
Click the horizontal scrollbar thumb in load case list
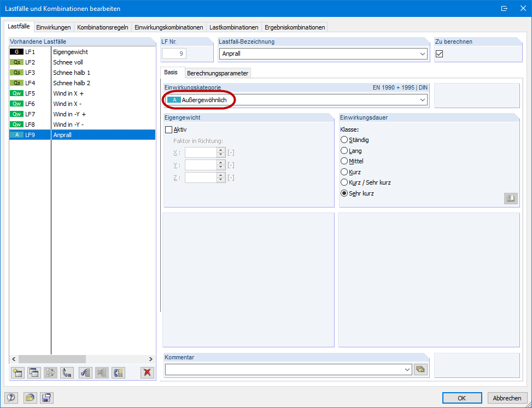52,359
